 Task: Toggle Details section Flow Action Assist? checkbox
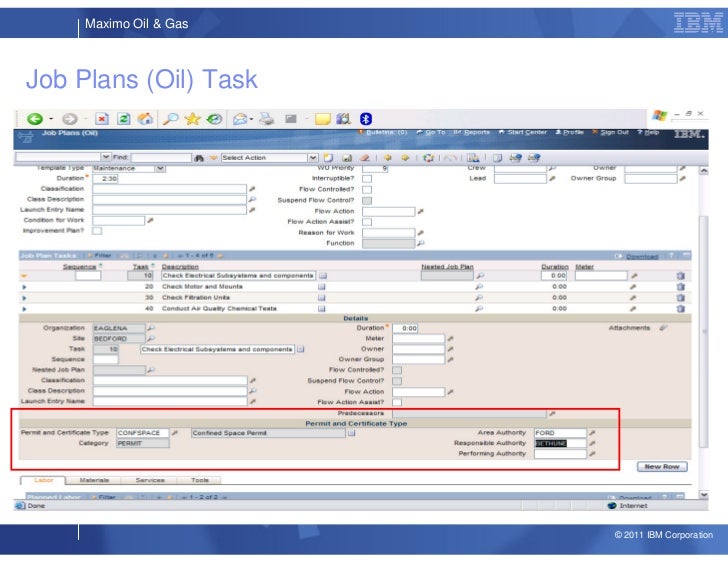(x=397, y=402)
